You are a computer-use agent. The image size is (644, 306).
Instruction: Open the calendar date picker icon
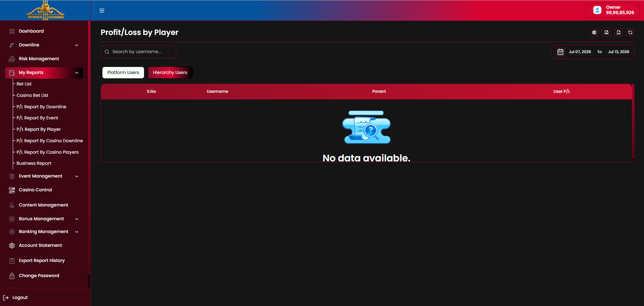[x=560, y=52]
